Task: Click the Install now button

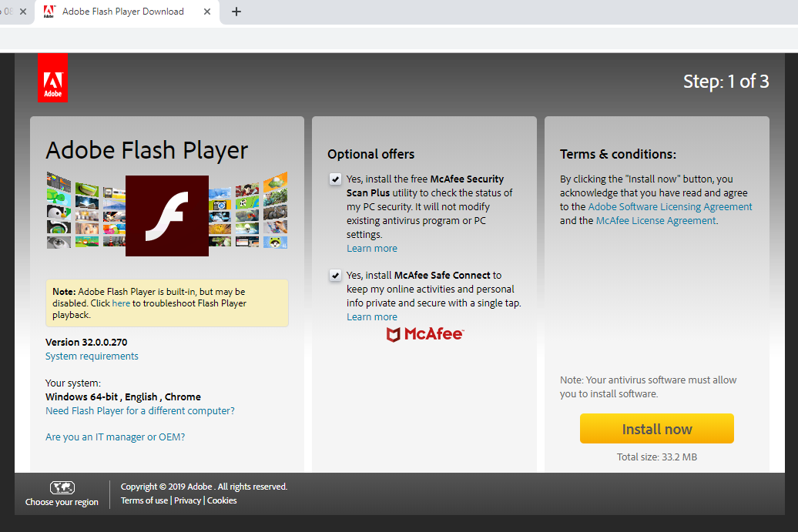Action: coord(656,429)
